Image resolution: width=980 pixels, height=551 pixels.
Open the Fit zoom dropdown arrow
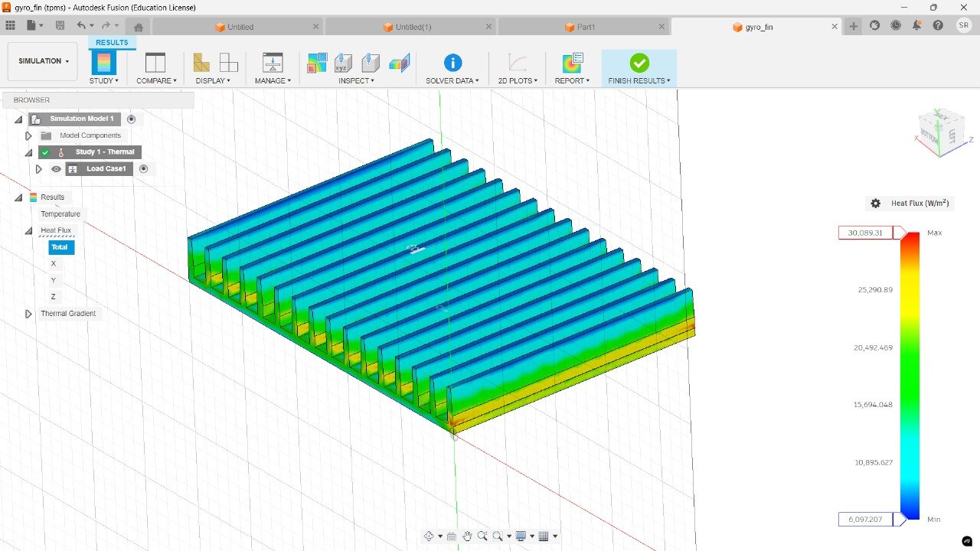[x=508, y=536]
